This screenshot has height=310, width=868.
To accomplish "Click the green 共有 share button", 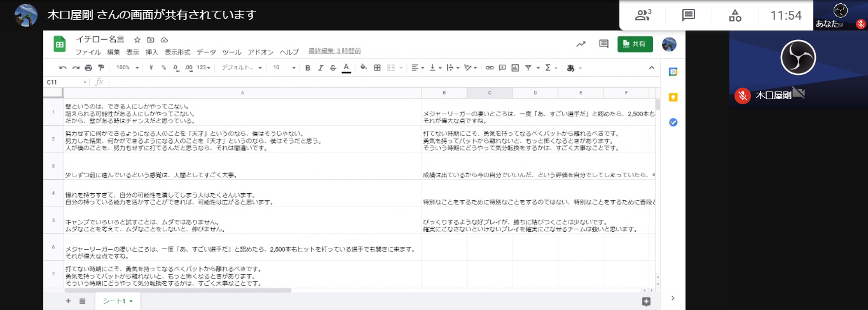I will [x=635, y=44].
